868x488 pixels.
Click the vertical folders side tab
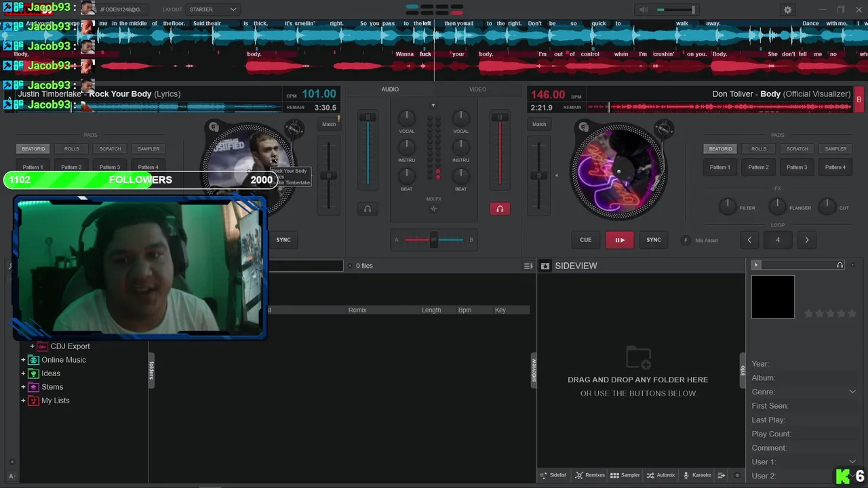tap(151, 370)
